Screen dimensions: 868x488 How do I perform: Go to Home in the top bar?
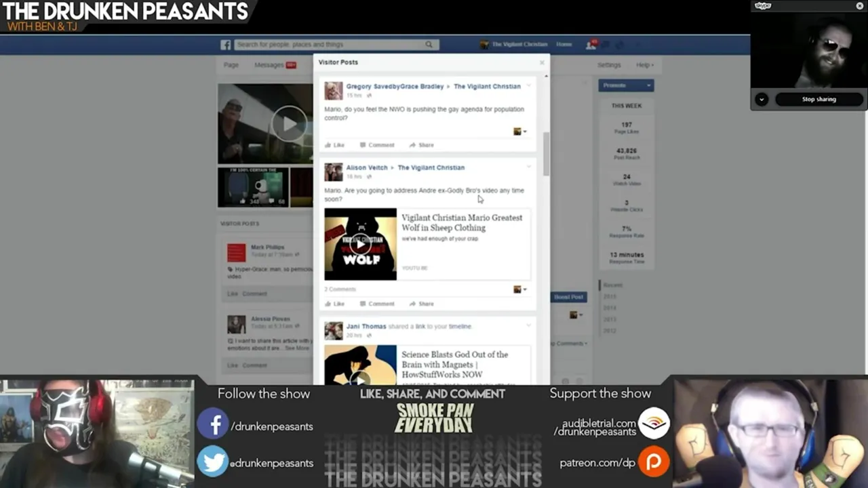pos(564,45)
